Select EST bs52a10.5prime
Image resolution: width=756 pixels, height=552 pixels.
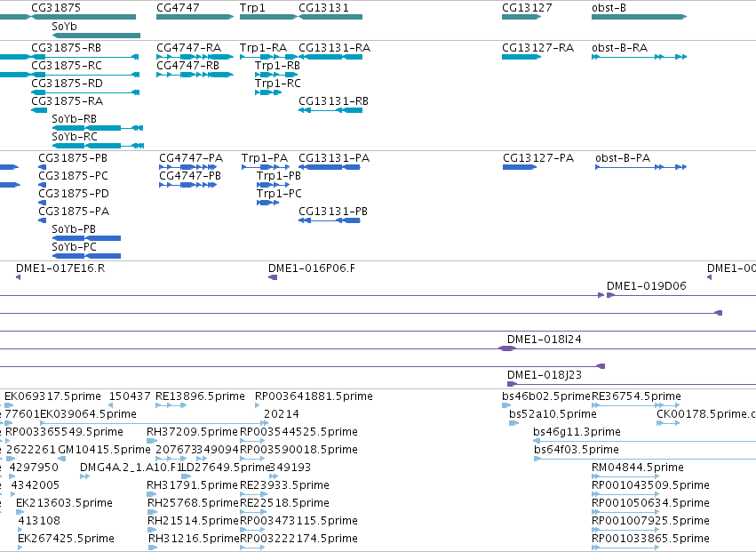click(514, 424)
